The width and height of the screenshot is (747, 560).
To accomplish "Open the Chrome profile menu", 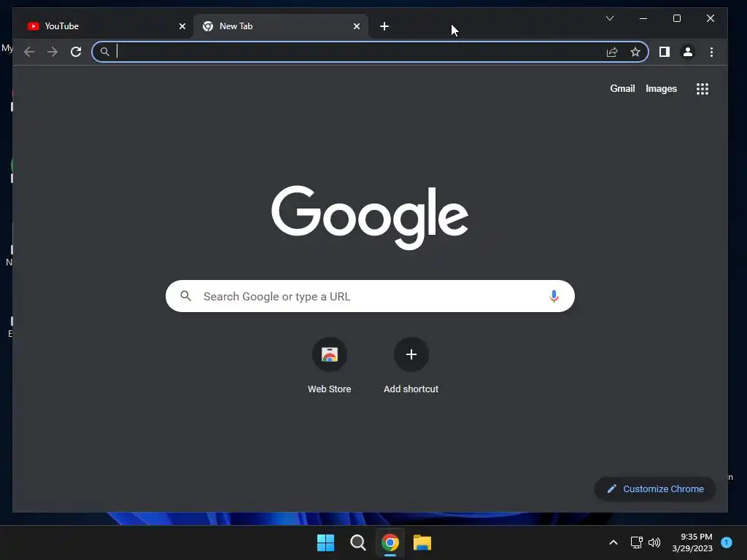I will pyautogui.click(x=687, y=52).
